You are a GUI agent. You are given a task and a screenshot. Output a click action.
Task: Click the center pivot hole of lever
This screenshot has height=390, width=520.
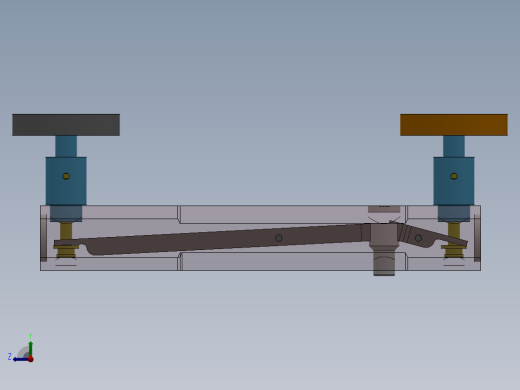pos(279,238)
